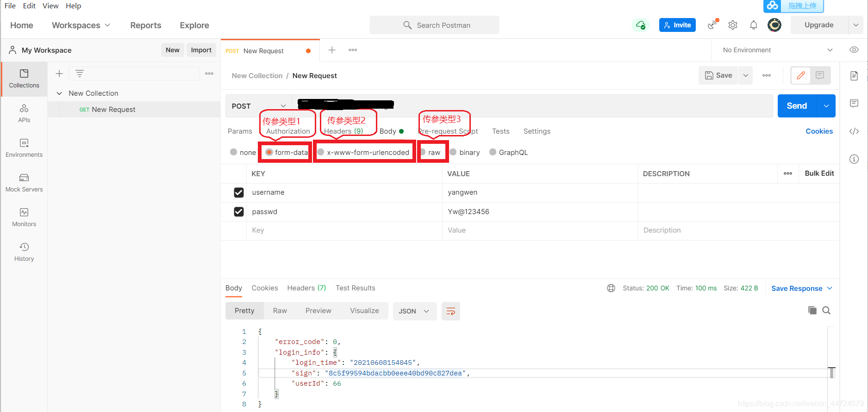Select the form-data body radio

coord(269,152)
